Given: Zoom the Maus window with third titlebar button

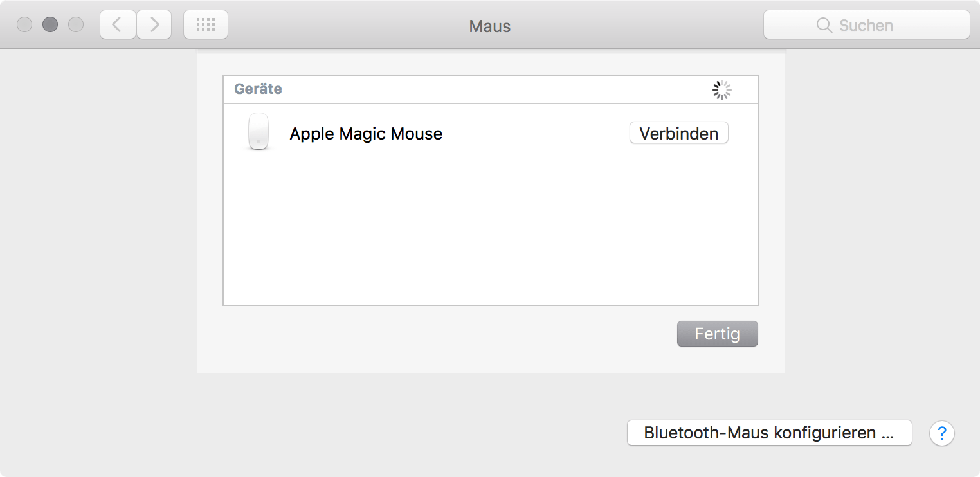Looking at the screenshot, I should click(x=76, y=25).
